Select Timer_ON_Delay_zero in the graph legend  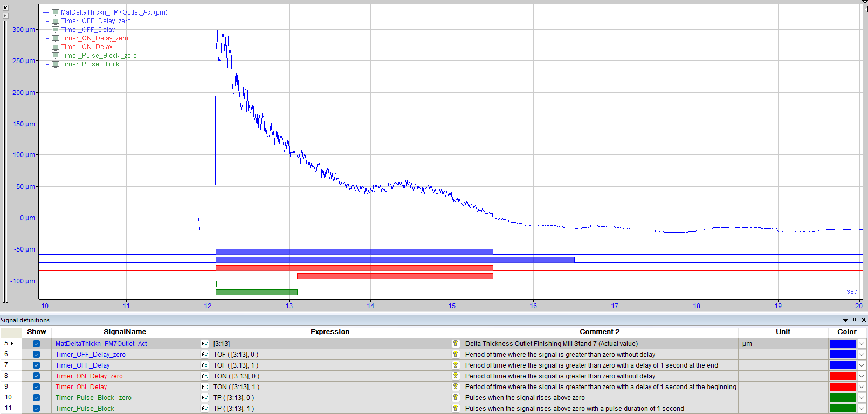[94, 38]
